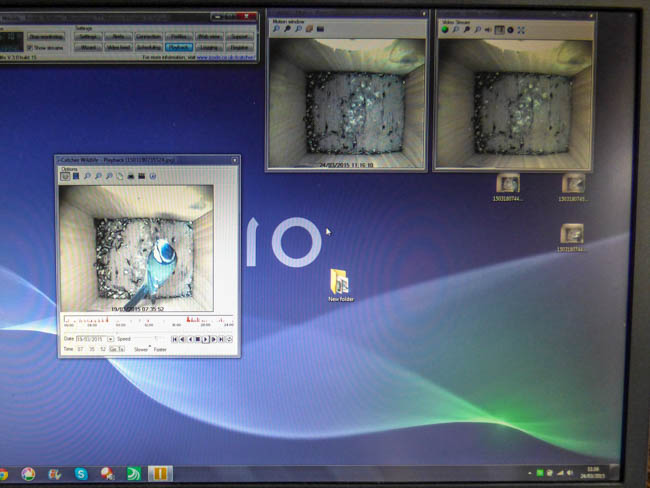Click the Support button in the console
The height and width of the screenshot is (488, 650).
tap(239, 36)
